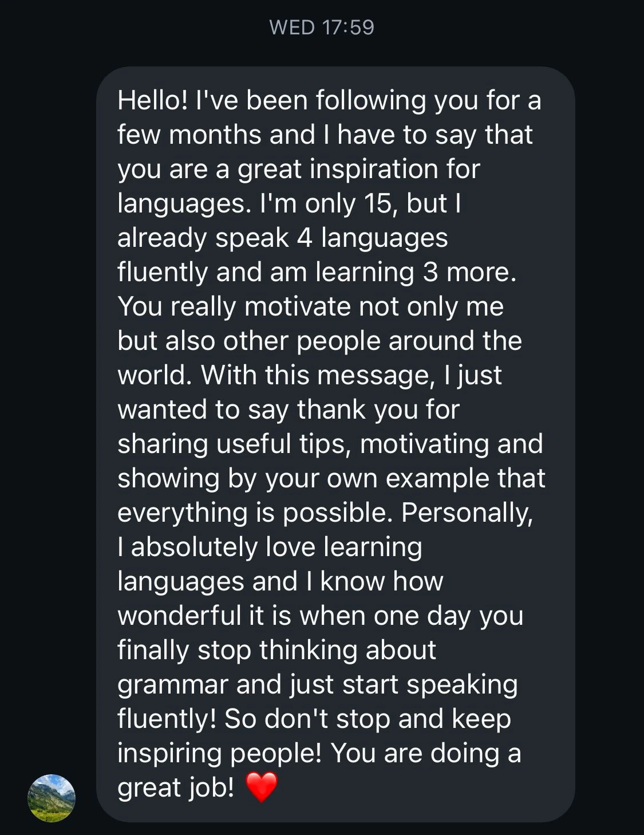The width and height of the screenshot is (644, 835).
Task: Click the word "months" in the message
Action: (215, 135)
